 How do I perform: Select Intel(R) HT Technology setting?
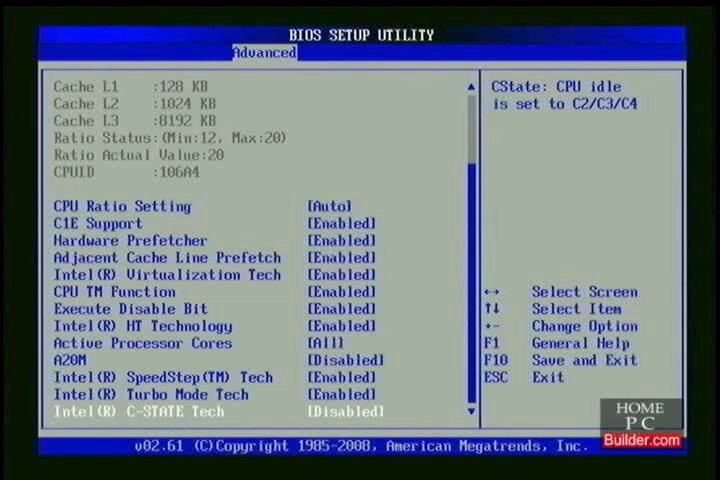click(143, 326)
